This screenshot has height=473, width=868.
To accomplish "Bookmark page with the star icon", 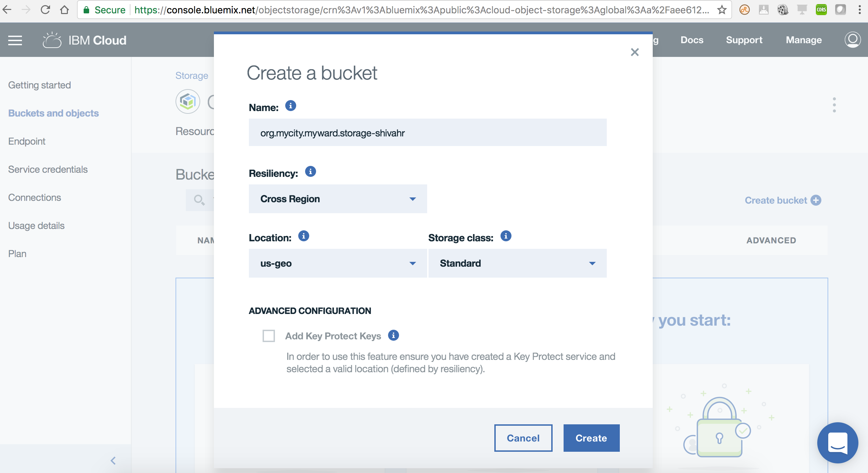I will point(722,10).
